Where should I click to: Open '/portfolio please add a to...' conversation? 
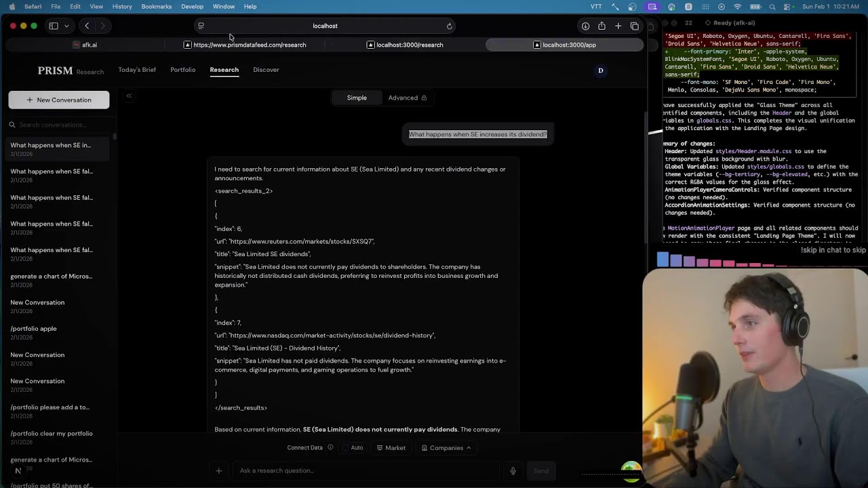[x=58, y=411]
